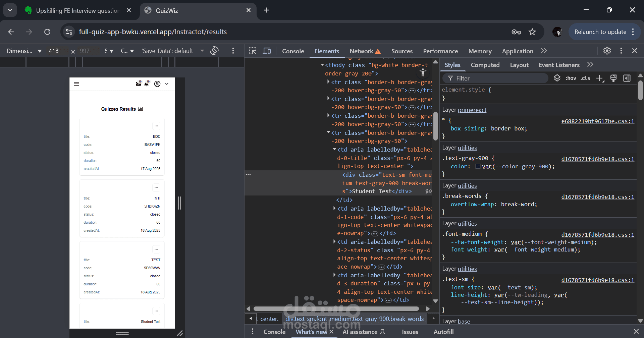Screen dimensions: 644x338
Task: Select the breadcrumb div.text-sm.font-medium item
Action: coord(355,319)
